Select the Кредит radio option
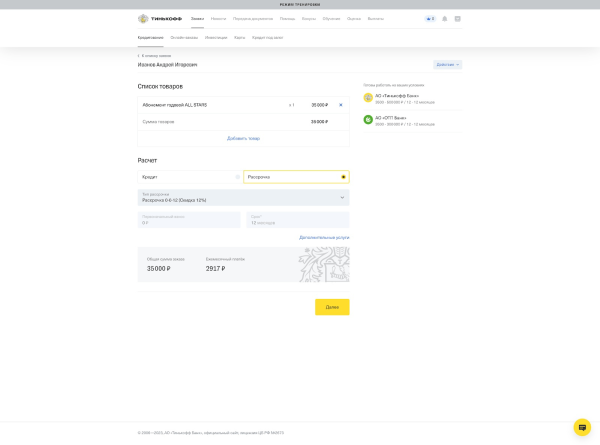 click(238, 177)
